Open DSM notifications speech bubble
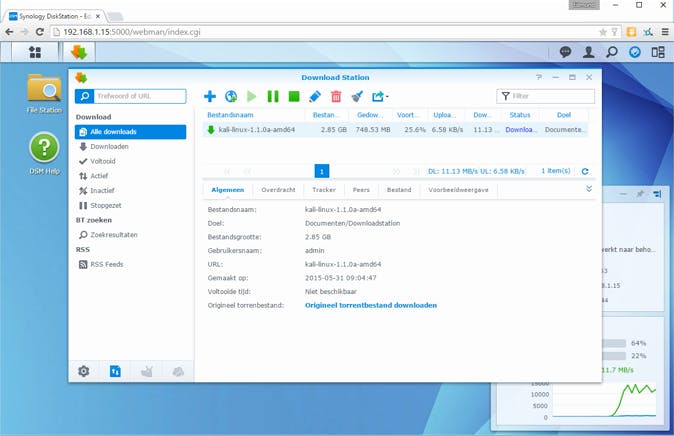Viewport: 674px width, 436px height. [x=565, y=52]
